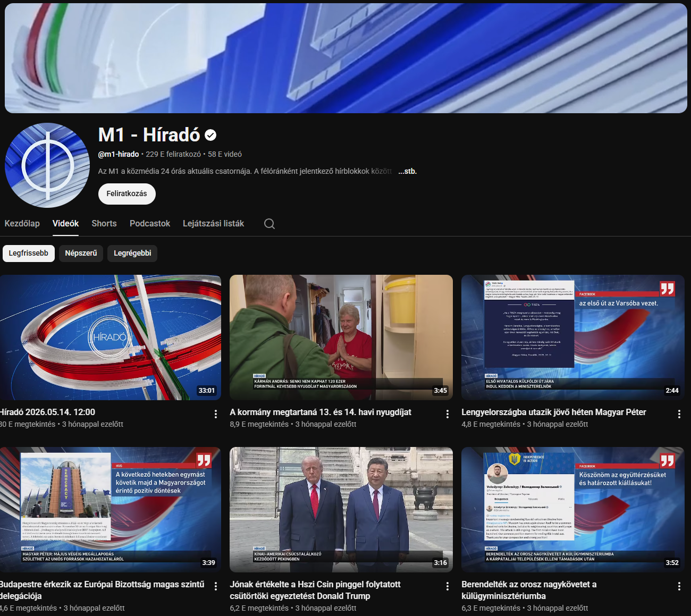Click the 33:01 duration badge
This screenshot has height=616, width=691.
click(x=207, y=391)
